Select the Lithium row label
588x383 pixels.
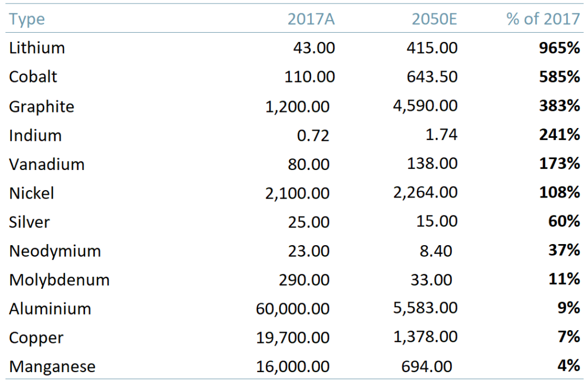pos(37,48)
